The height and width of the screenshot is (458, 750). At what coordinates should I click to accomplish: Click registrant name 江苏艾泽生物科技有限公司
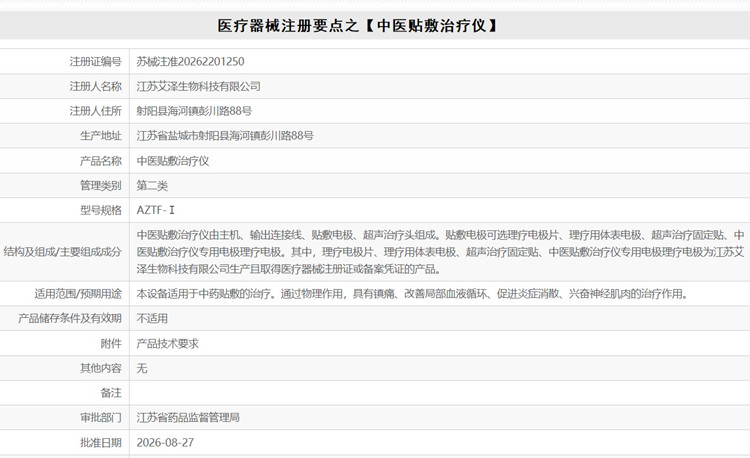click(x=199, y=87)
